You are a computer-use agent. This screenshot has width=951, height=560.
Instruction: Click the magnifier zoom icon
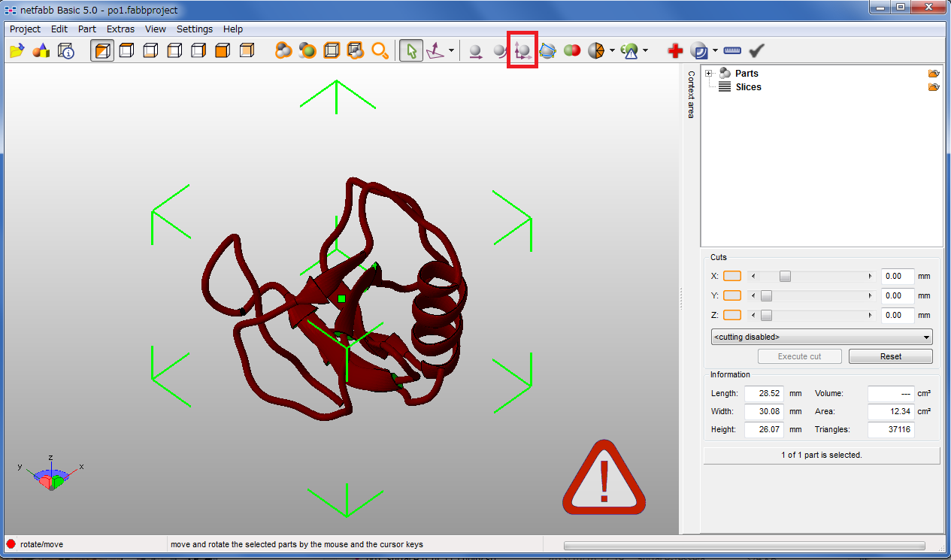[381, 51]
